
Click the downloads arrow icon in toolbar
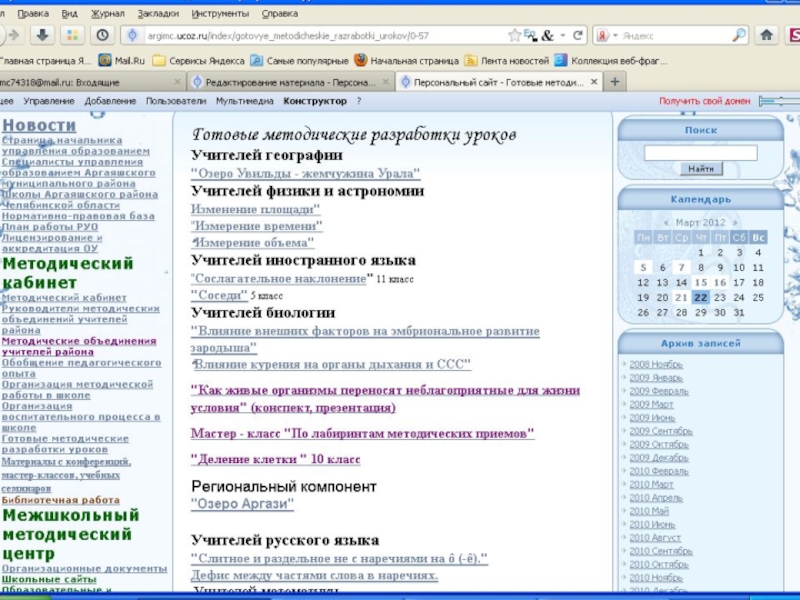[43, 35]
